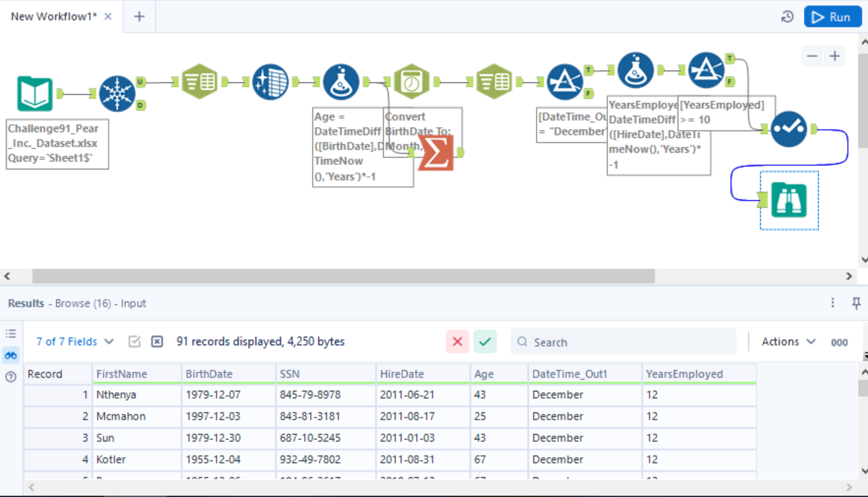Open workflow version history icon
This screenshot has height=497, width=868.
pyautogui.click(x=787, y=17)
